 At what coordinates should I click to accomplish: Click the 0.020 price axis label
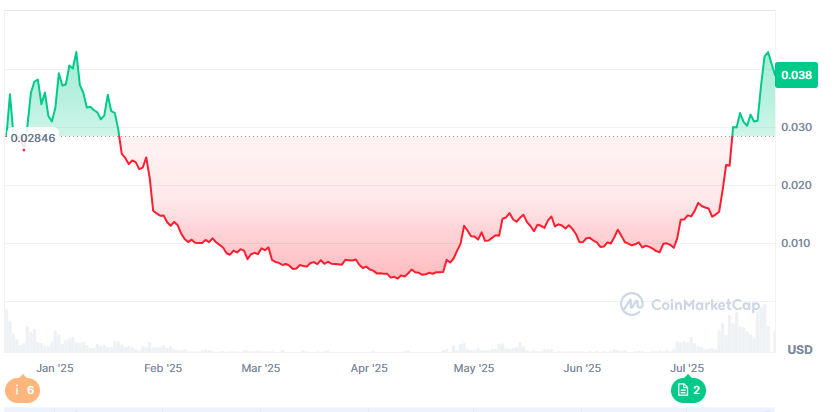796,185
